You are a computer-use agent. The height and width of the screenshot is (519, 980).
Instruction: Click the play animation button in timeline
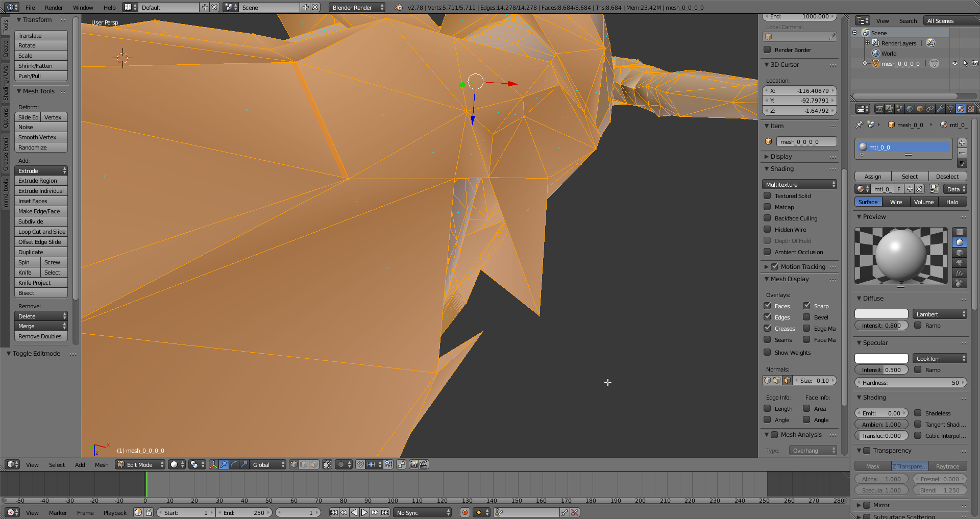[364, 512]
